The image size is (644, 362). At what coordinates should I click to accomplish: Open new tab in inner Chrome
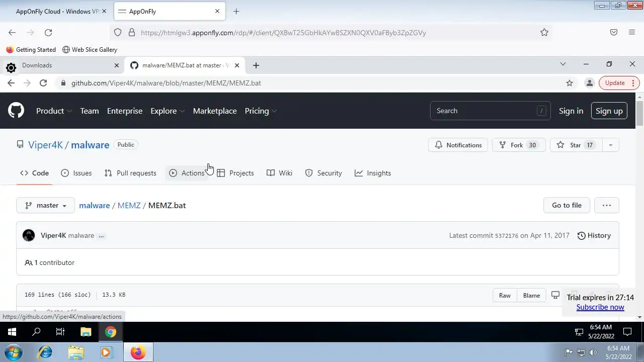(256, 65)
